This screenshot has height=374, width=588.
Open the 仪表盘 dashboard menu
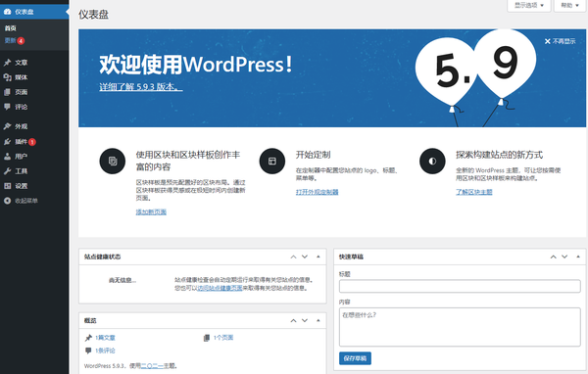[x=34, y=12]
